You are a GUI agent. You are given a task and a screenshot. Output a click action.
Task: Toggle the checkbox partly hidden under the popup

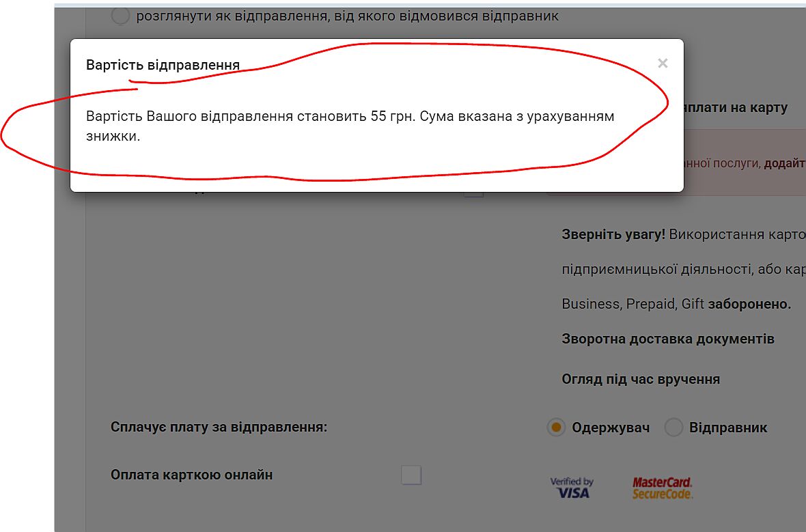[473, 194]
